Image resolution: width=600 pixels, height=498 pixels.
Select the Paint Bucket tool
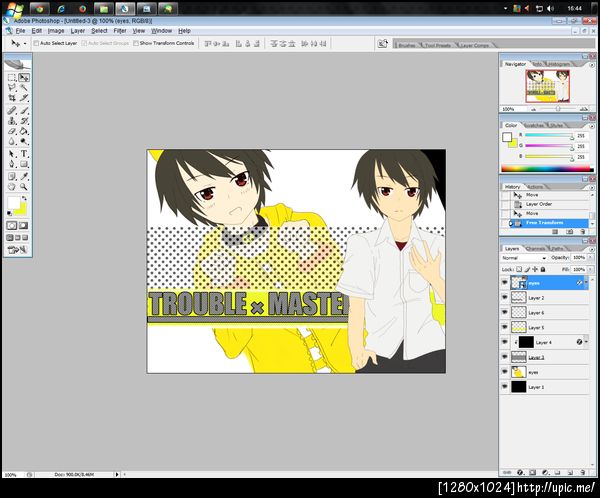click(x=24, y=131)
